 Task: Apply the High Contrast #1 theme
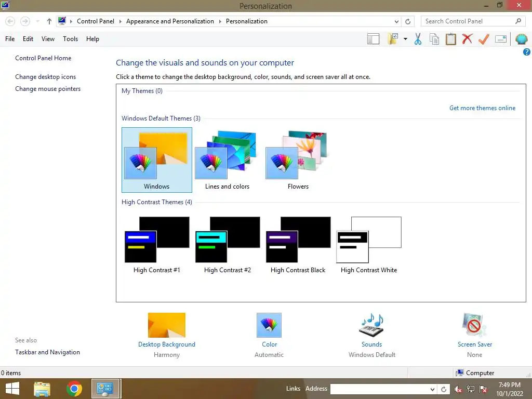pos(157,245)
